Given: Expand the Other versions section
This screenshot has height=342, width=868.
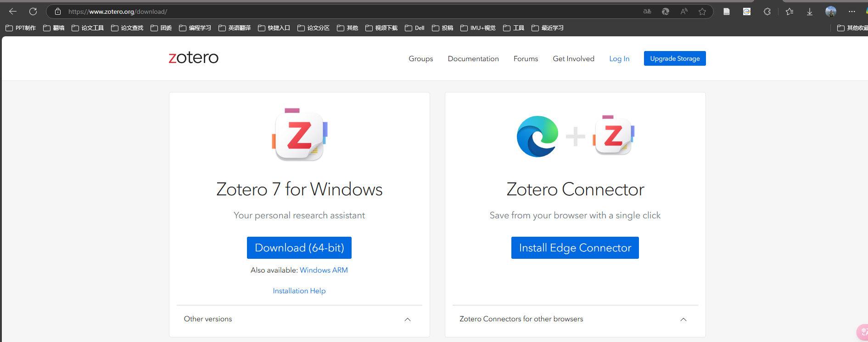Looking at the screenshot, I should click(299, 319).
